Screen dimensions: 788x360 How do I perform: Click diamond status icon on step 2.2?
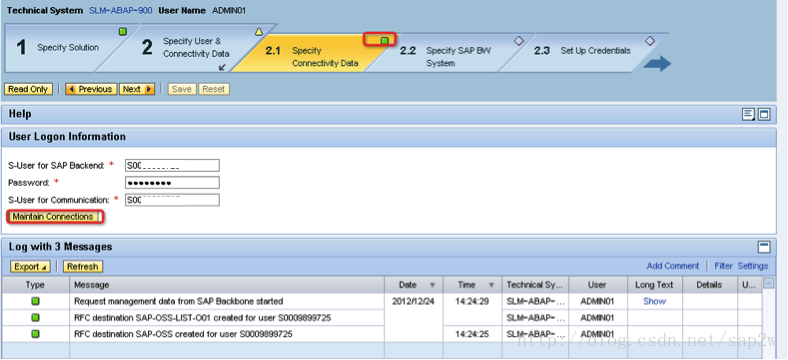click(519, 41)
